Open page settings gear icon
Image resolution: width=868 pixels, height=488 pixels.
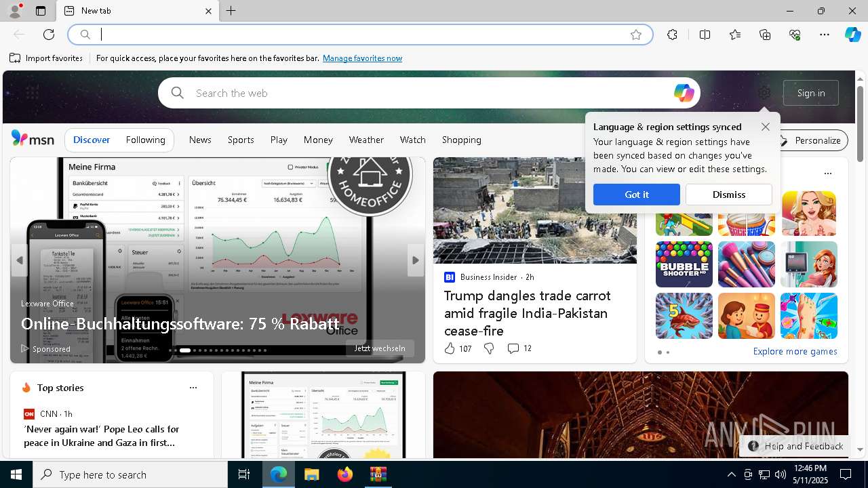tap(764, 93)
